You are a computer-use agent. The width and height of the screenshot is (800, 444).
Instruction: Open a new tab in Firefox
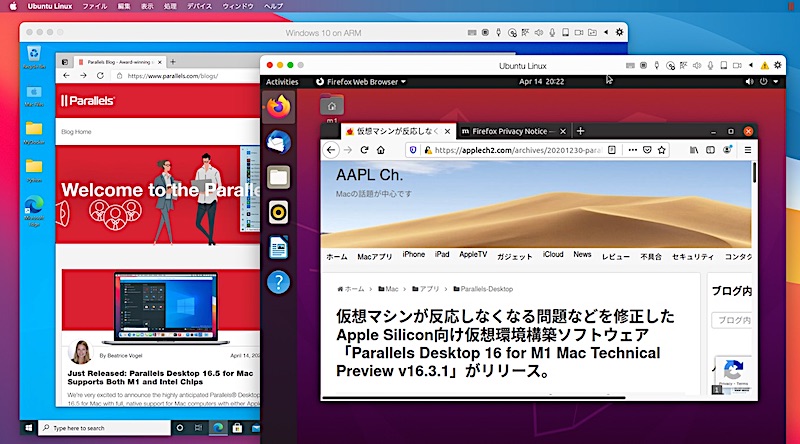[x=580, y=131]
